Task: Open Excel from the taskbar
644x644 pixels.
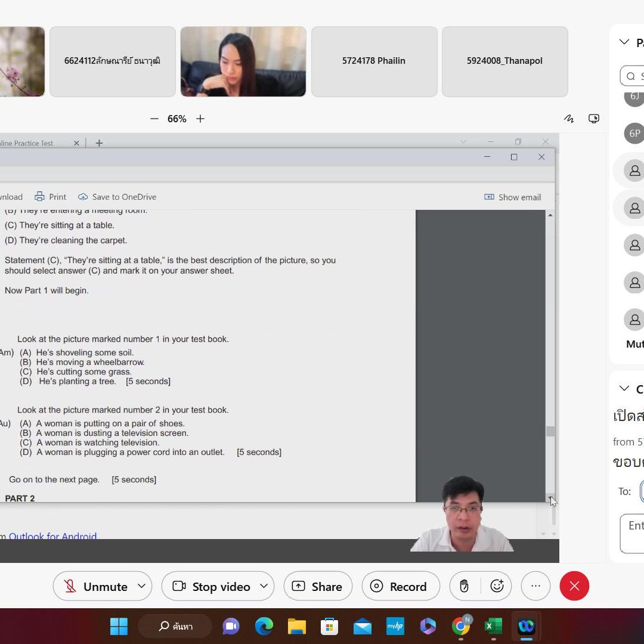Action: pyautogui.click(x=493, y=626)
